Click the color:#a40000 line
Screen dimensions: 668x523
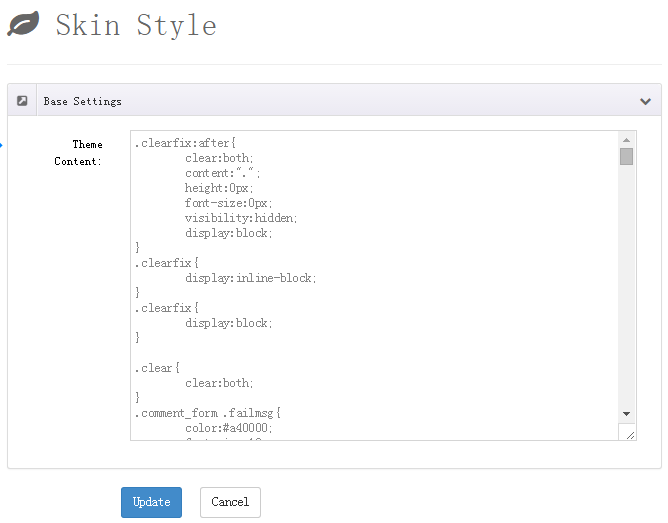(228, 428)
